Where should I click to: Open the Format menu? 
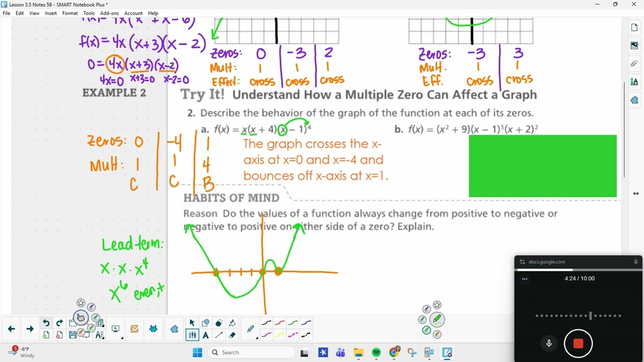tap(70, 13)
